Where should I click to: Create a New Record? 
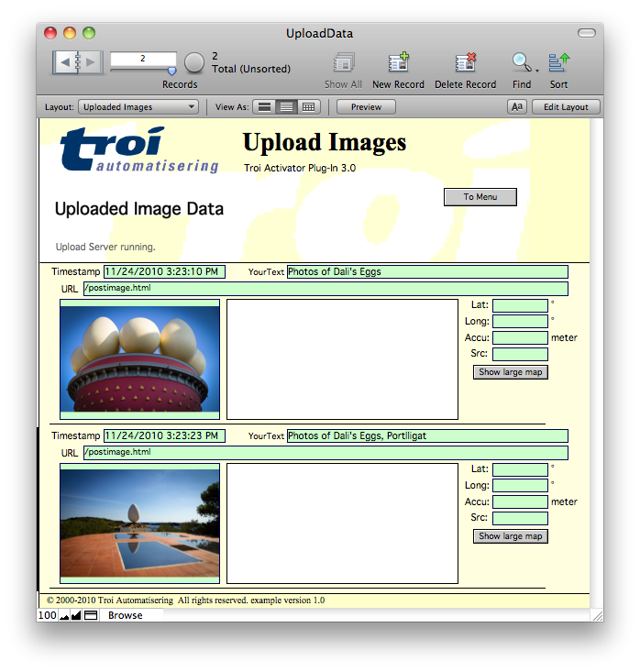[x=398, y=62]
